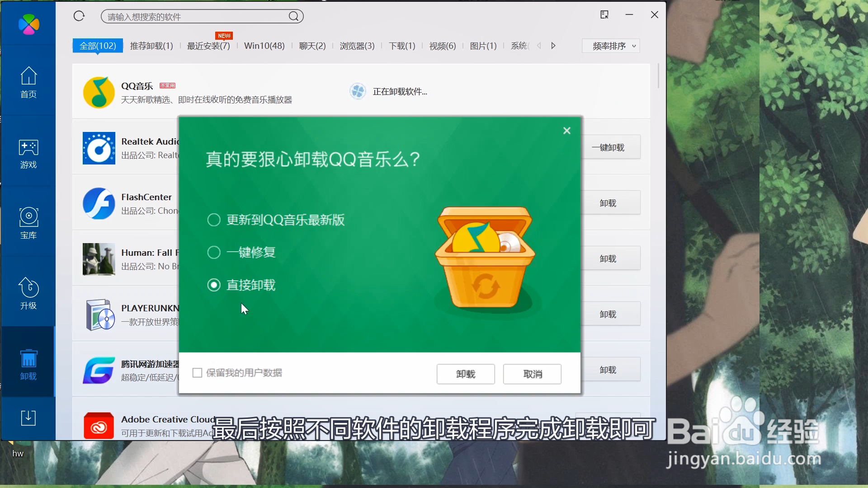Check 保留我的用户数据 checkbox
The image size is (868, 488).
[x=198, y=373]
